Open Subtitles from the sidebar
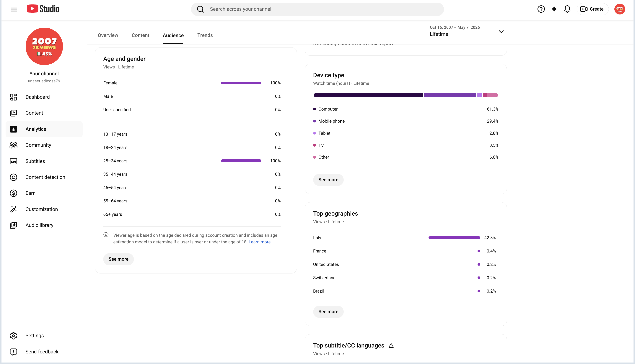 pyautogui.click(x=44, y=161)
